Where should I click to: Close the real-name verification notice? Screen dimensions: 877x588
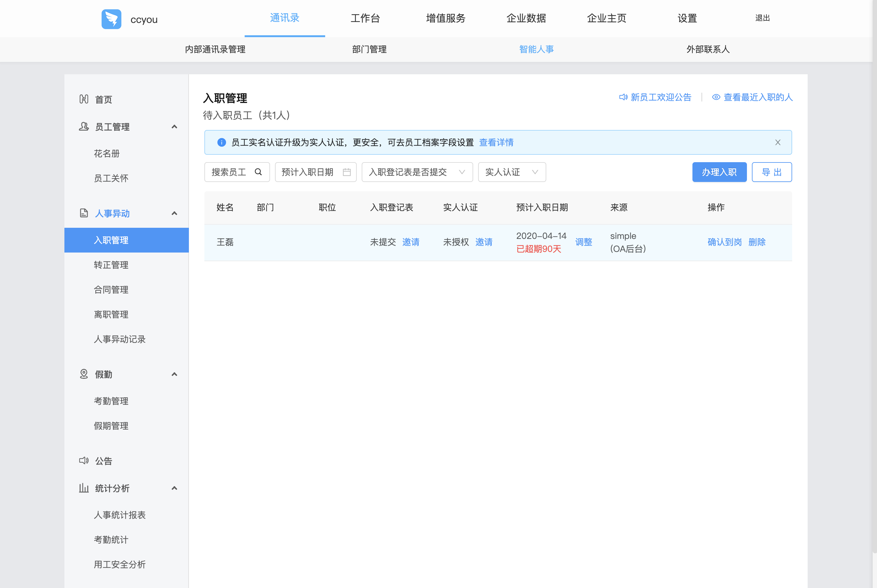[778, 142]
